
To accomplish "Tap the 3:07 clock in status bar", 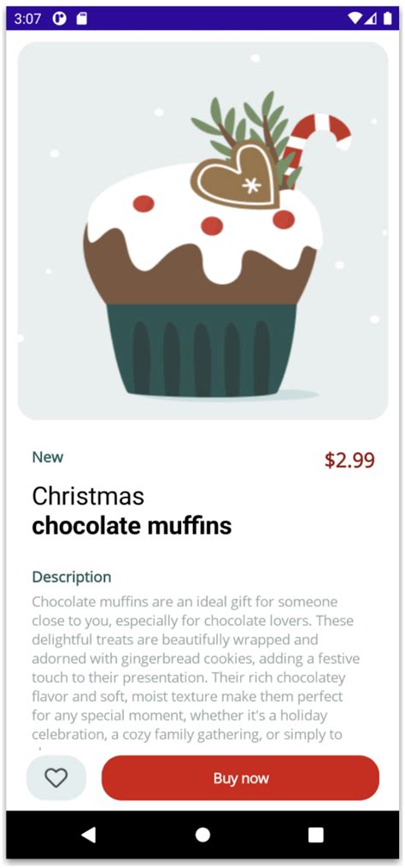I will click(27, 18).
